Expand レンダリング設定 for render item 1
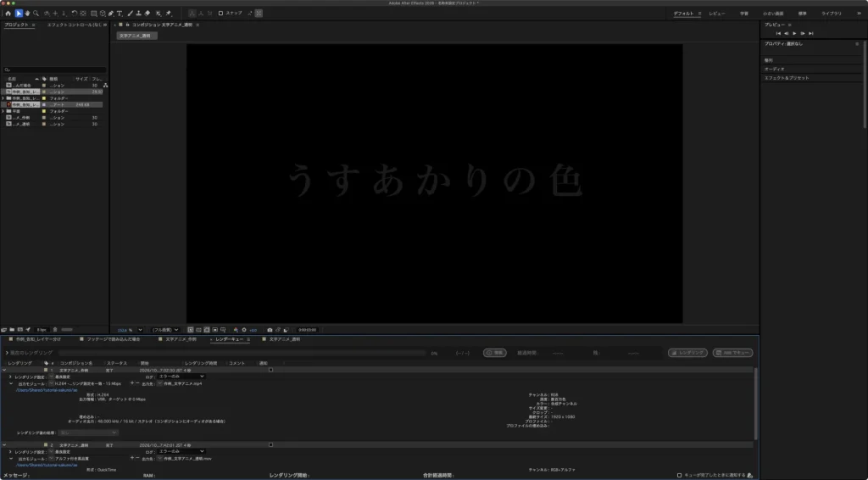This screenshot has width=868, height=480. pos(10,377)
